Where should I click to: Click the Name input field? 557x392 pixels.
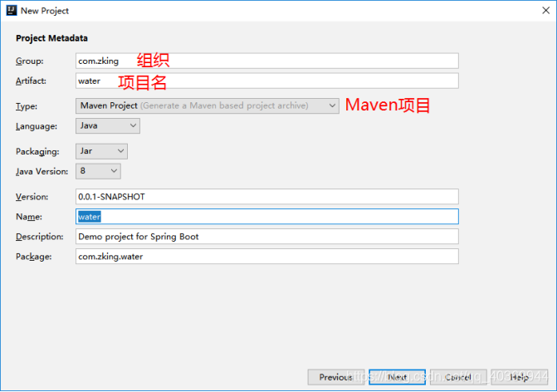point(266,217)
